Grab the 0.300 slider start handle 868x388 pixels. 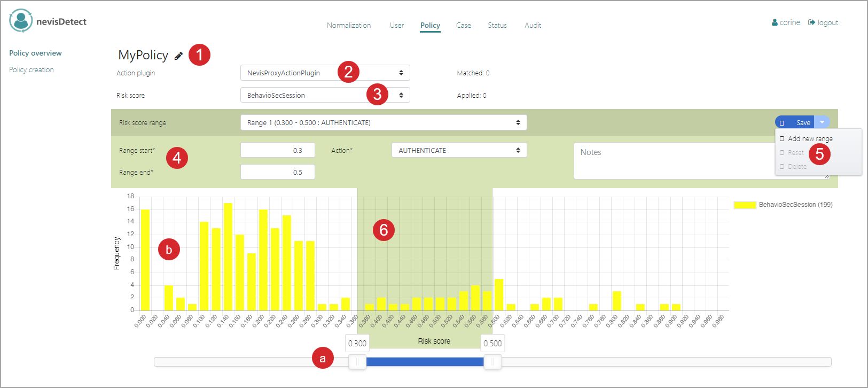click(357, 362)
